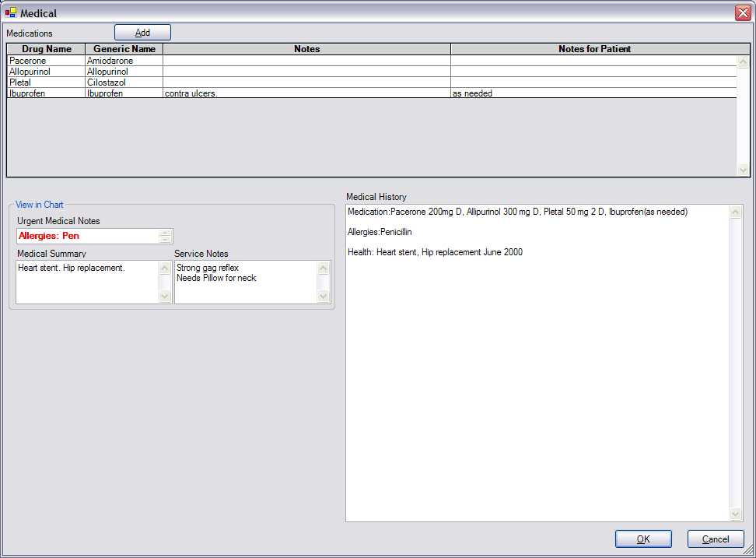Select the first-column Ibuprofen drug name cell
This screenshot has height=558, width=756.
(47, 93)
